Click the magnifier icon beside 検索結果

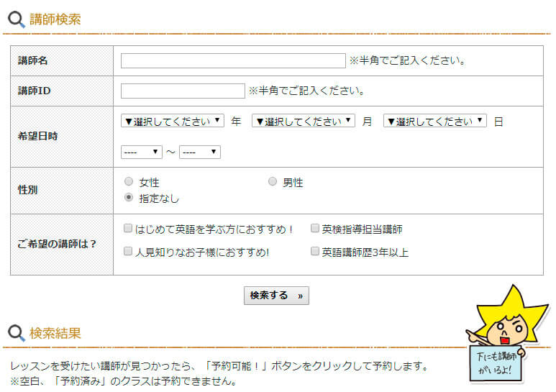coord(16,333)
